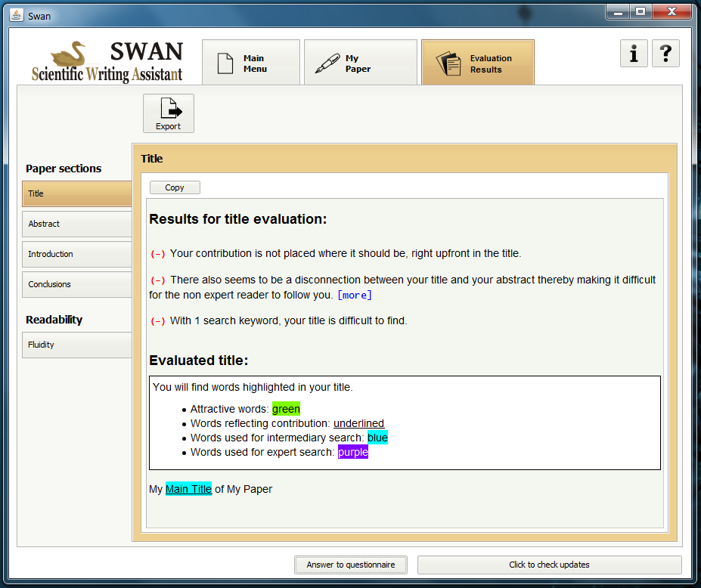701x588 pixels.
Task: Select the Evaluation Results tab
Action: tap(477, 63)
